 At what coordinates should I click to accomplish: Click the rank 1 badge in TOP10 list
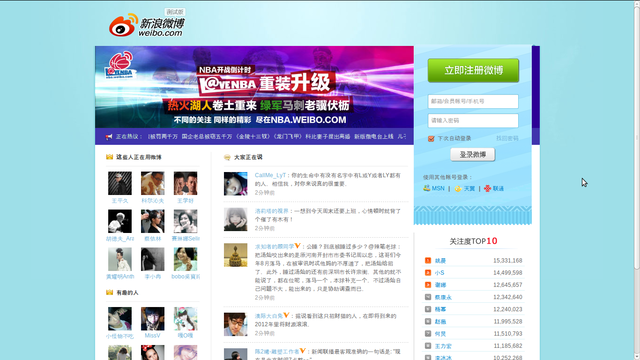pyautogui.click(x=428, y=260)
